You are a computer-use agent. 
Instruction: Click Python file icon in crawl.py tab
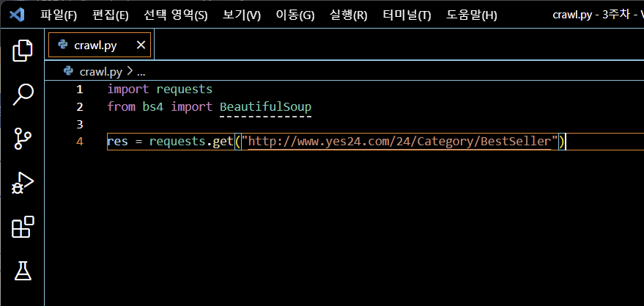[x=63, y=45]
